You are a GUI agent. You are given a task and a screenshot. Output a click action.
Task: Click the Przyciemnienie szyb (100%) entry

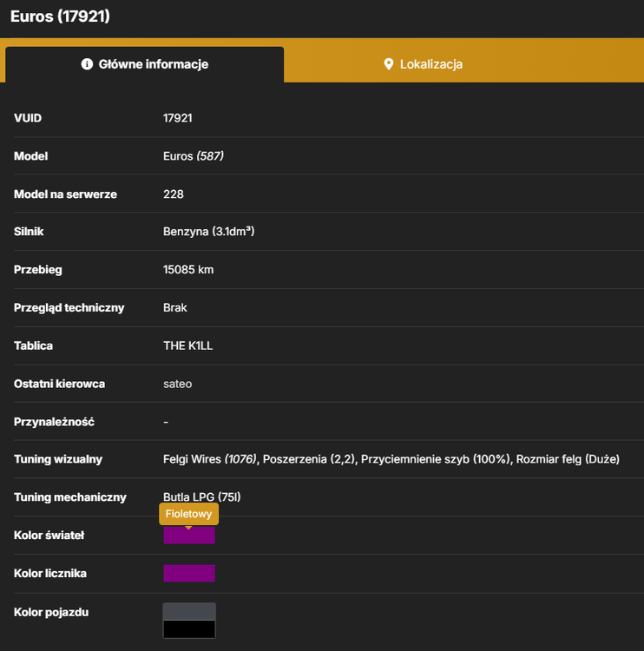(x=436, y=459)
